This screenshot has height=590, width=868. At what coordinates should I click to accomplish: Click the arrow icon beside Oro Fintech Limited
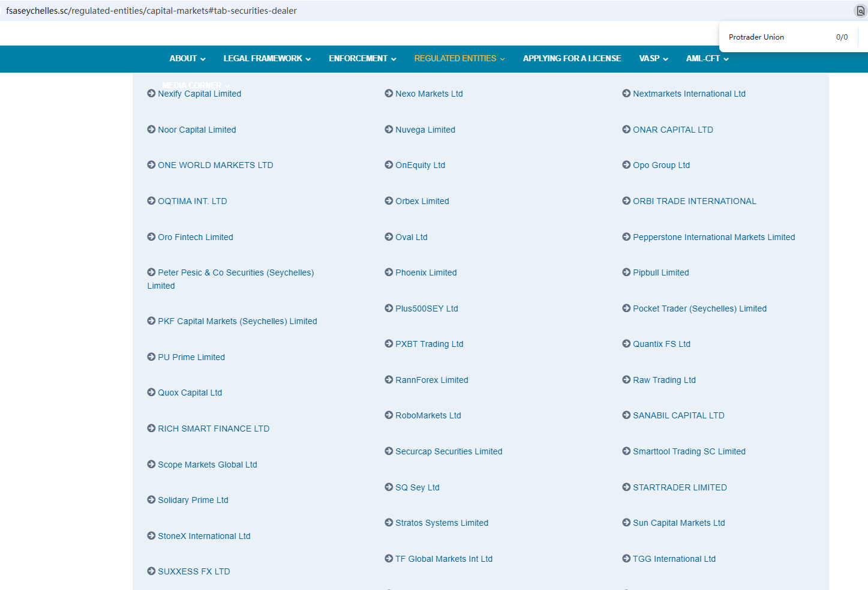pos(151,236)
